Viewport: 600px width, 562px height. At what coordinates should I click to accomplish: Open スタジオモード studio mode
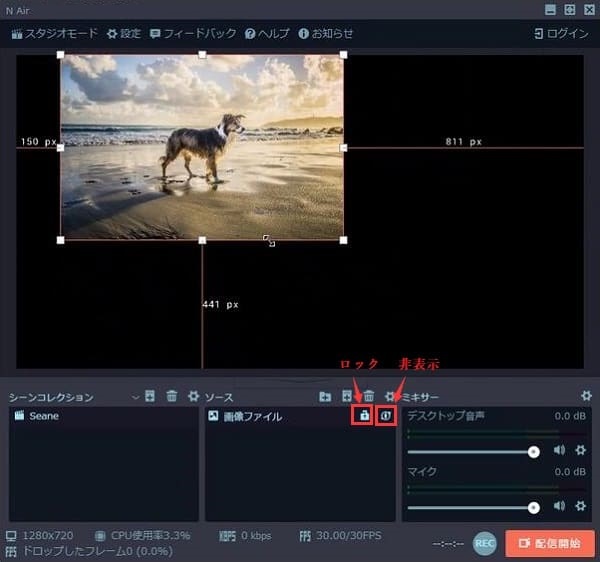coord(54,34)
